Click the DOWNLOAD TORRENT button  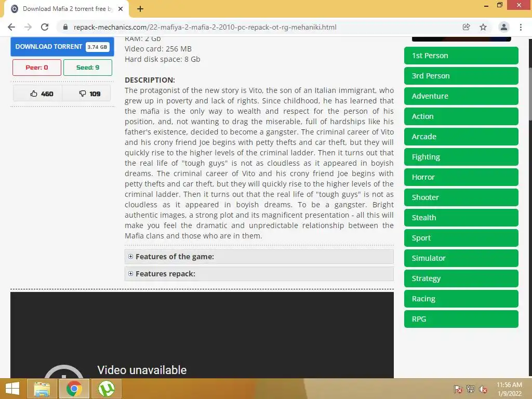[x=62, y=47]
